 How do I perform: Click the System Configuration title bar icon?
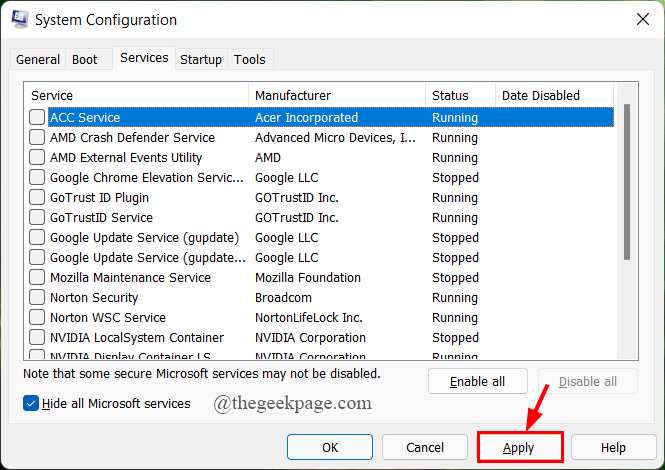20,20
